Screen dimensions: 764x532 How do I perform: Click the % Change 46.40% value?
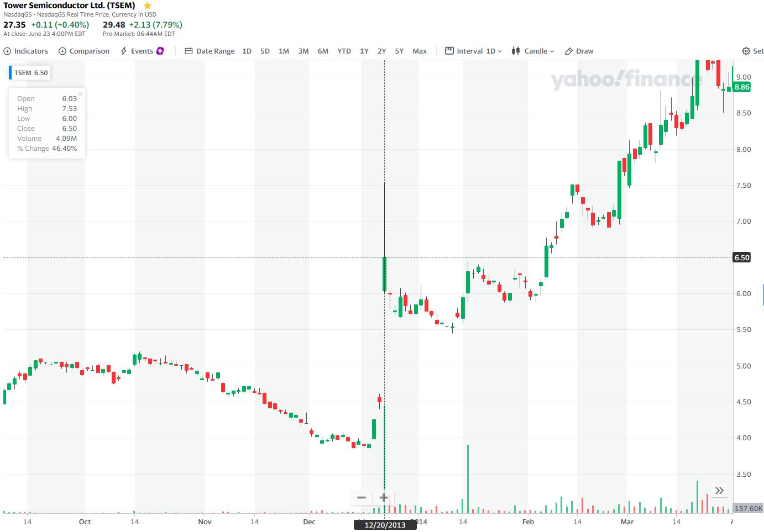tap(65, 149)
